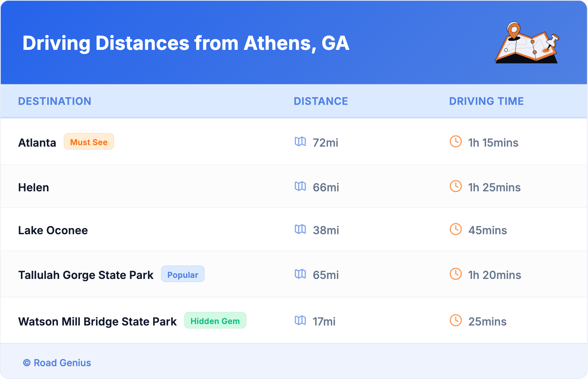Click the map illustration in the header
588x379 pixels.
(x=527, y=43)
